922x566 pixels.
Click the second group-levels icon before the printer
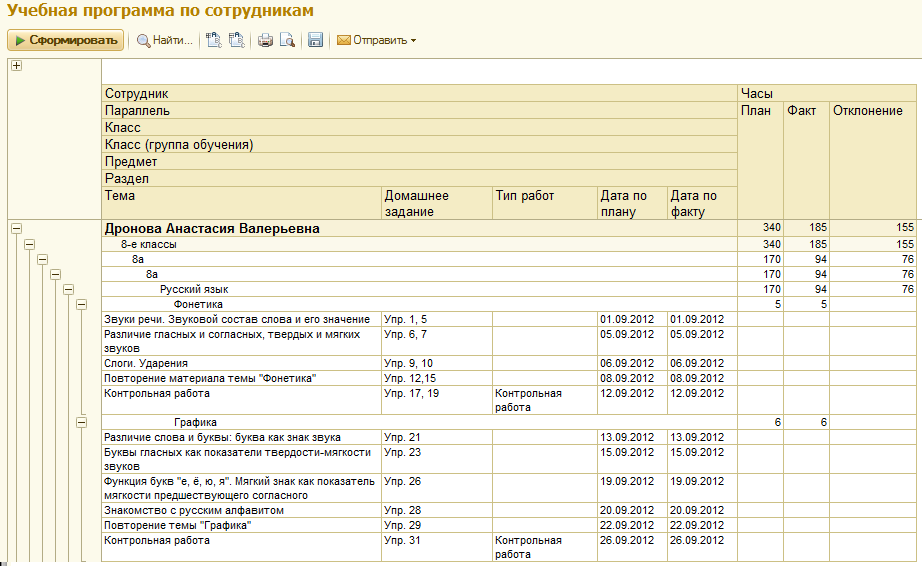(x=236, y=41)
